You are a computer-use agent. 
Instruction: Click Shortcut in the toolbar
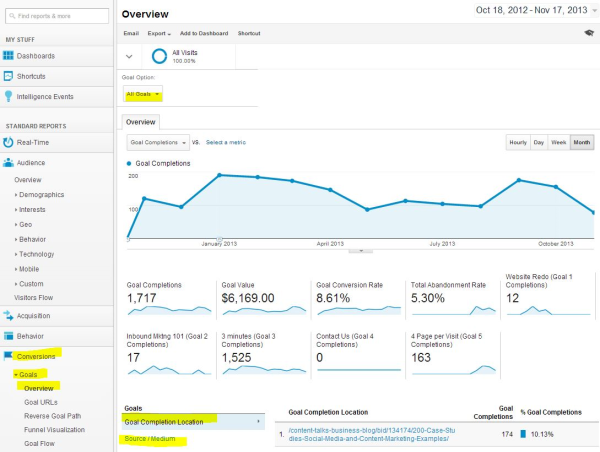pyautogui.click(x=249, y=33)
